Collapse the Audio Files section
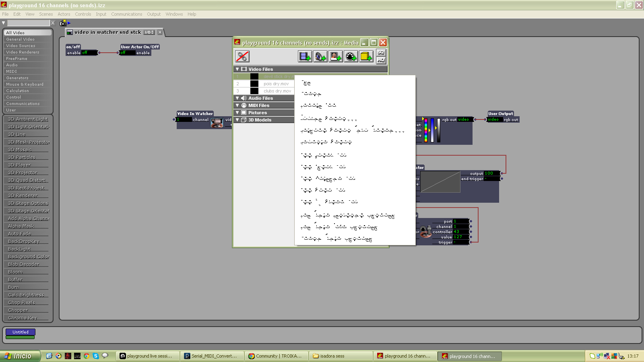The width and height of the screenshot is (644, 362). (x=237, y=98)
